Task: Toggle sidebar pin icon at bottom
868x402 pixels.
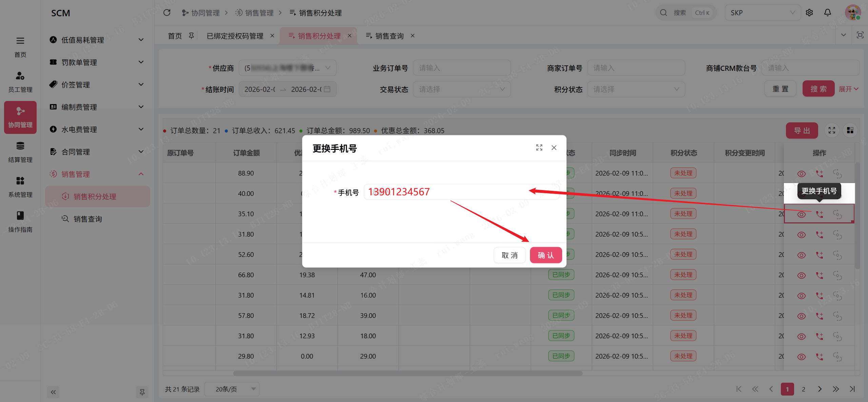Action: tap(142, 392)
